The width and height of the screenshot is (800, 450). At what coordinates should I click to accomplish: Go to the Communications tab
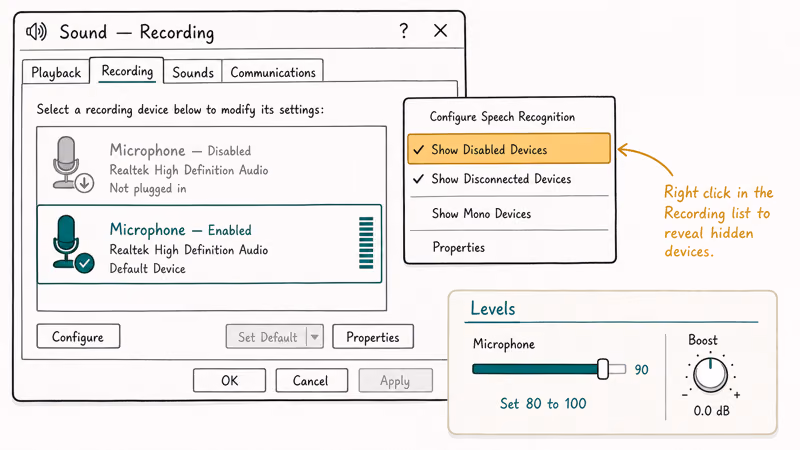[x=273, y=72]
